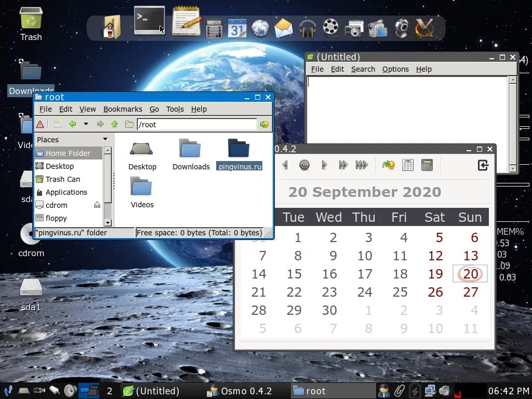Select floppy in Places sidebar
This screenshot has height=399, width=532.
tap(68, 218)
